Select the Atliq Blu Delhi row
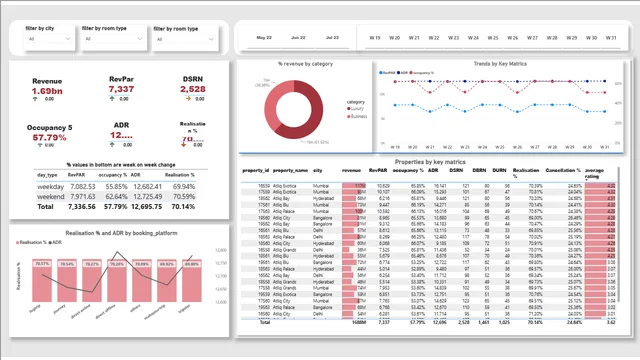The height and width of the screenshot is (360, 640). click(429, 230)
